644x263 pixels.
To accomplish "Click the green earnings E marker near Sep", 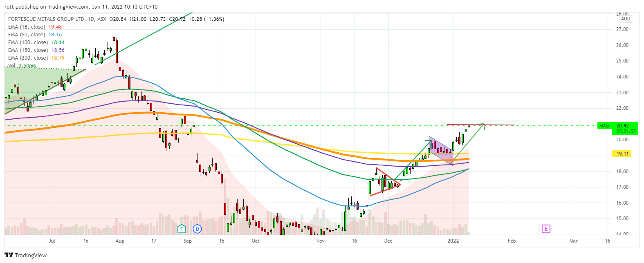I will (182, 229).
